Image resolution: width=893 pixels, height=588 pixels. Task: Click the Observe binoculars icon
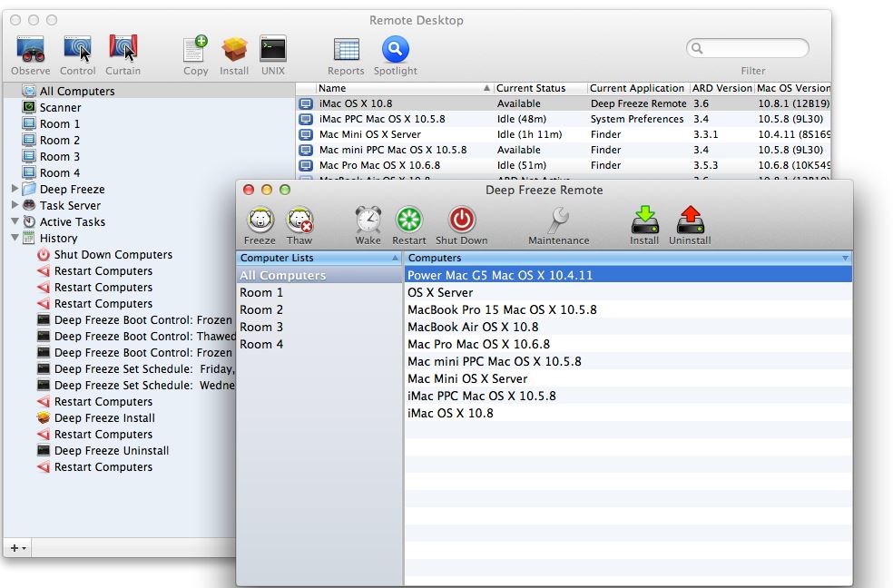pos(31,48)
